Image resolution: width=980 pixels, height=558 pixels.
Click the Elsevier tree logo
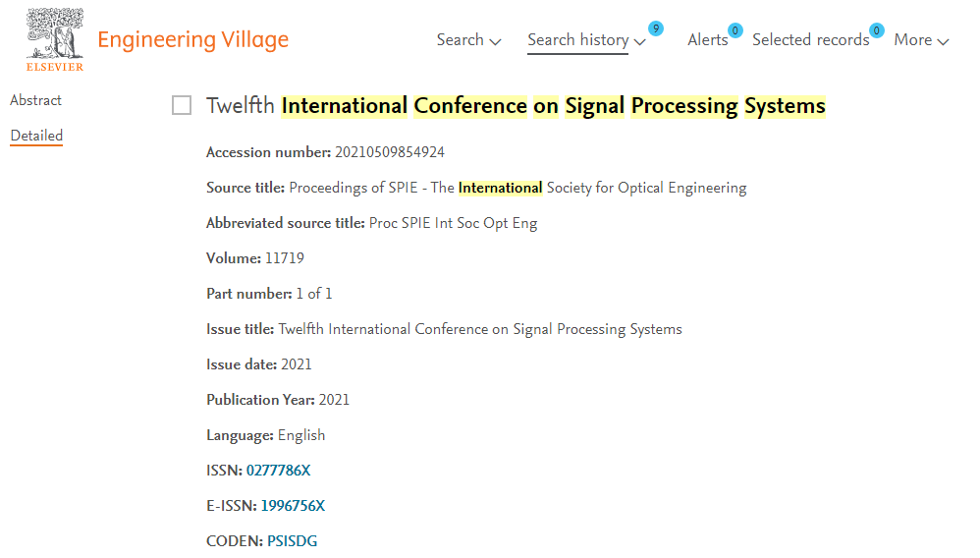point(55,39)
